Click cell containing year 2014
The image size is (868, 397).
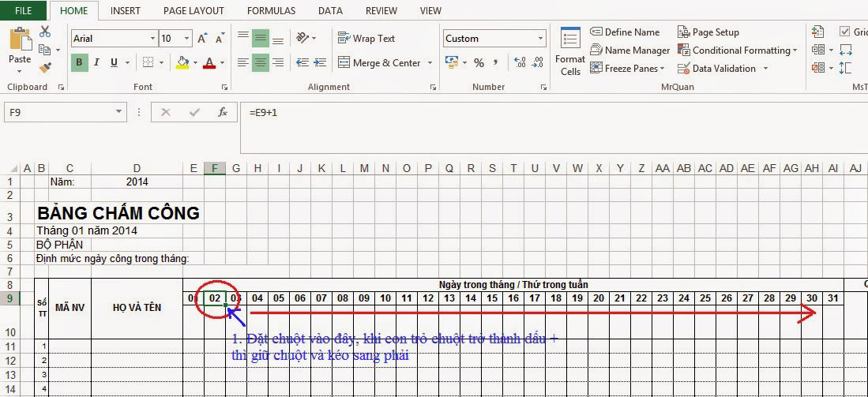[x=137, y=182]
